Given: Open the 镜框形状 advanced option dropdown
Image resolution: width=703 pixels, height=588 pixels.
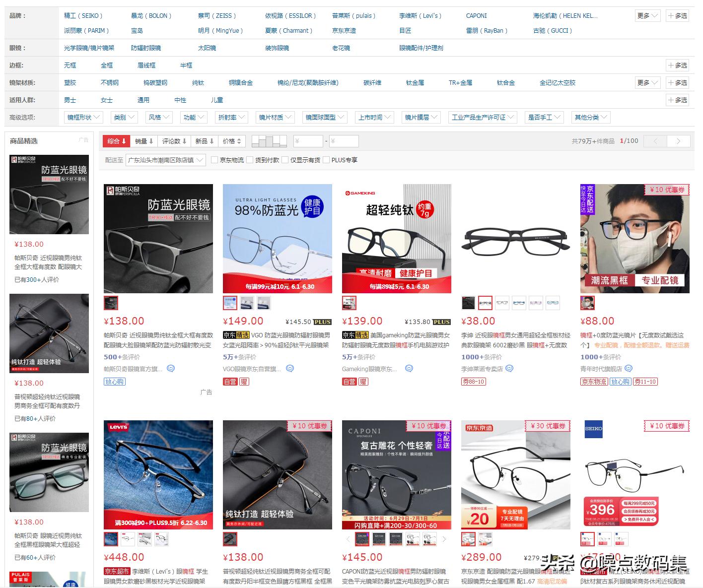Looking at the screenshot, I should pyautogui.click(x=83, y=118).
